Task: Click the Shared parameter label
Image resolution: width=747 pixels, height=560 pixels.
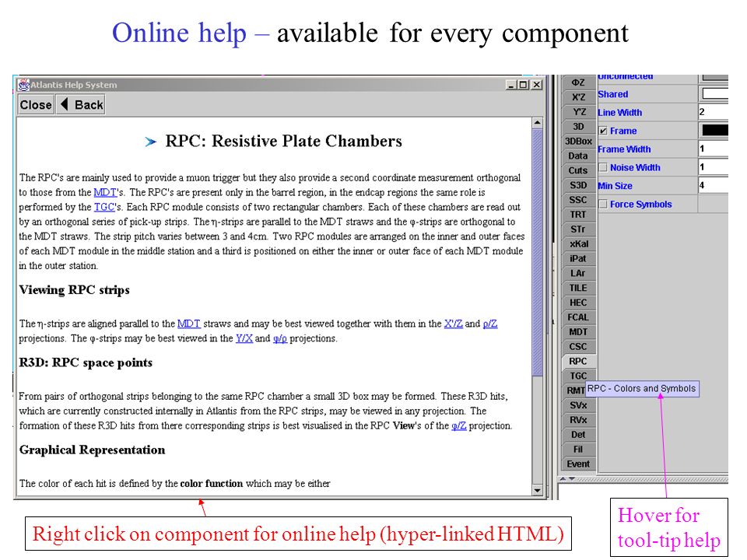Action: (x=613, y=94)
